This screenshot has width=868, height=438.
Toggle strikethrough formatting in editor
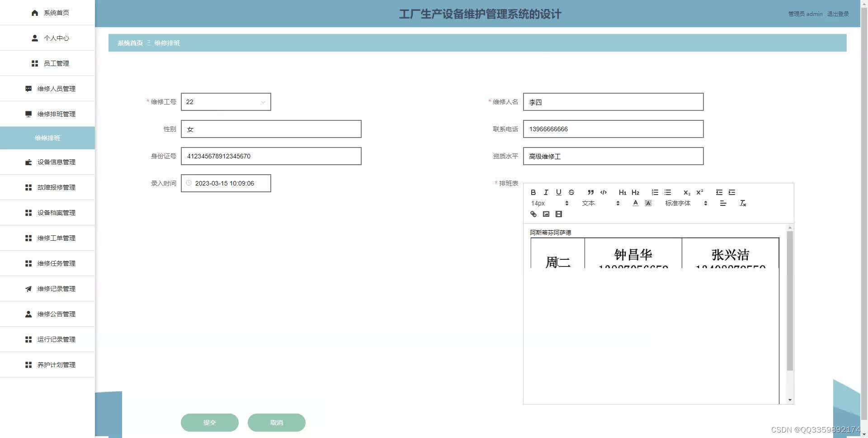571,192
